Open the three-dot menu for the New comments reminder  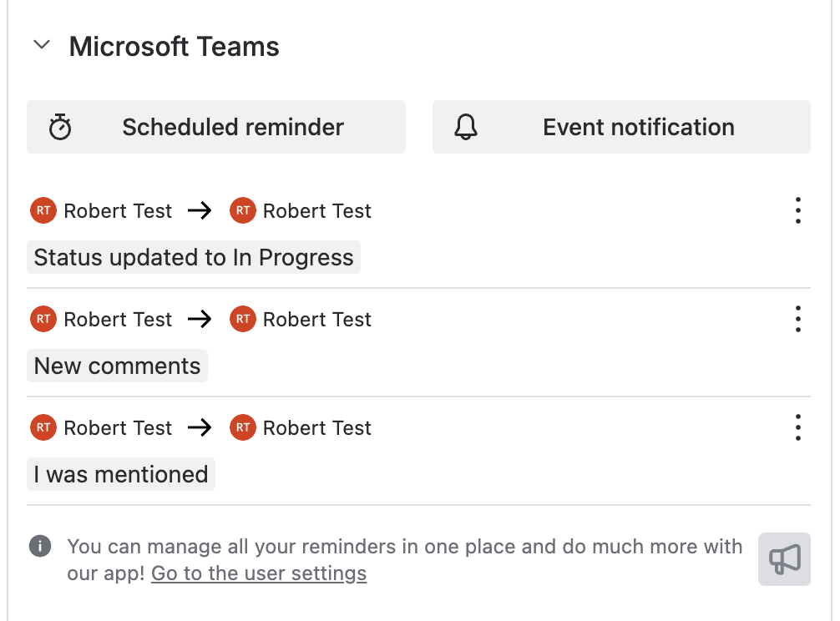798,319
